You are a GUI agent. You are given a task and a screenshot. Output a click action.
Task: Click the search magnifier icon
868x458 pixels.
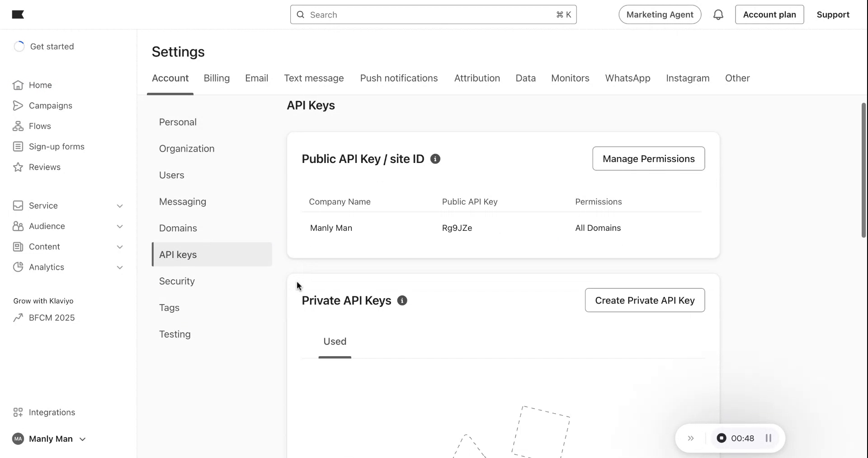[x=301, y=14]
